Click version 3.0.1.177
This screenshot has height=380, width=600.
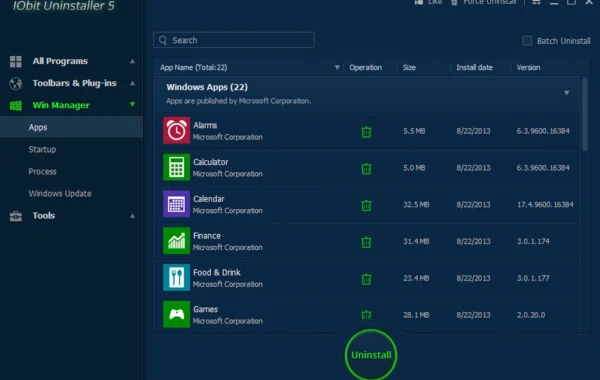[533, 278]
